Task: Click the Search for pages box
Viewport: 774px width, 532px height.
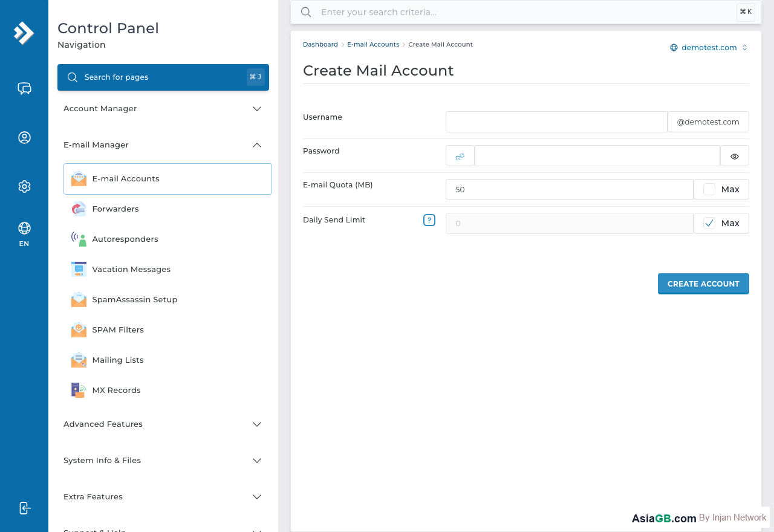Action: click(x=163, y=77)
